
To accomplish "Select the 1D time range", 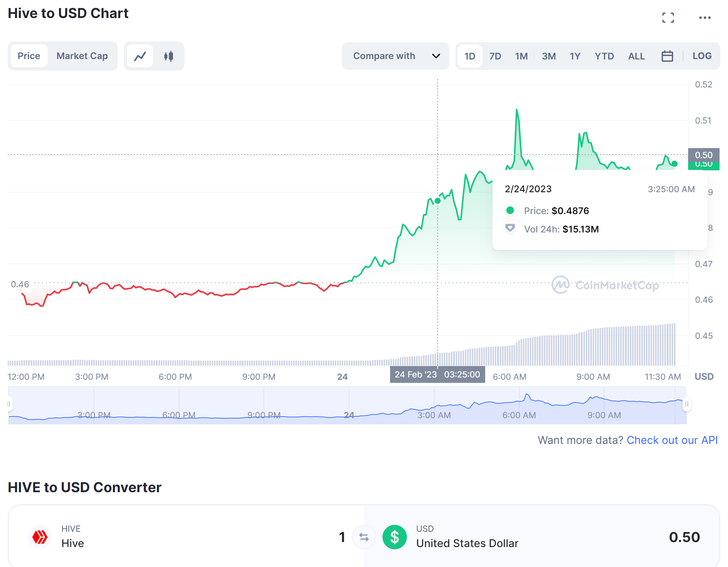I will pos(469,56).
